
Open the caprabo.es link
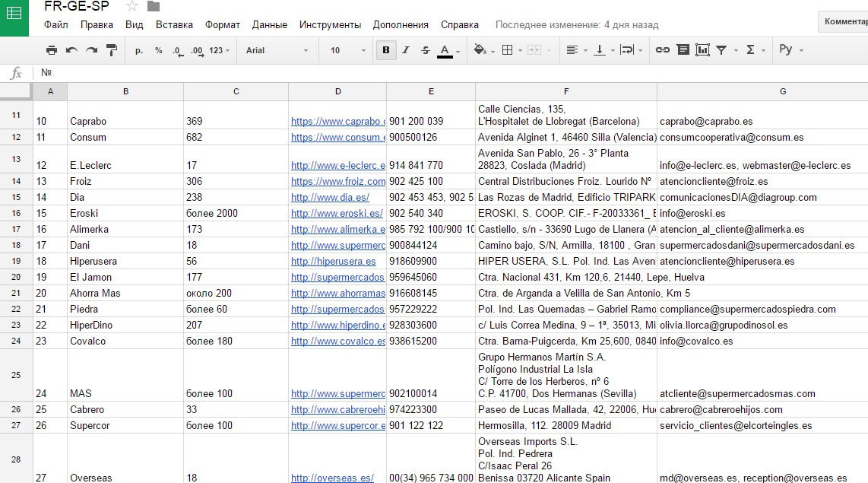[x=337, y=121]
